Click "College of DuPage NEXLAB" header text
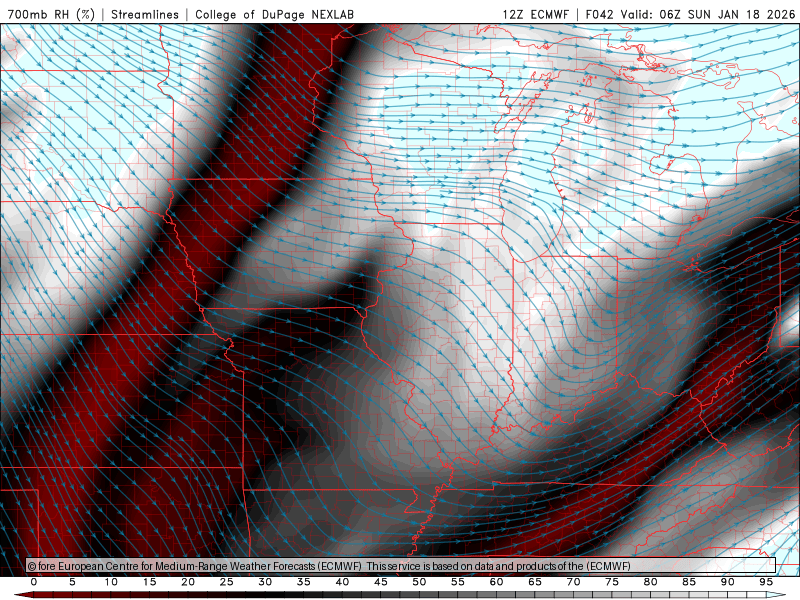Screen dimensions: 800x600 [x=274, y=14]
